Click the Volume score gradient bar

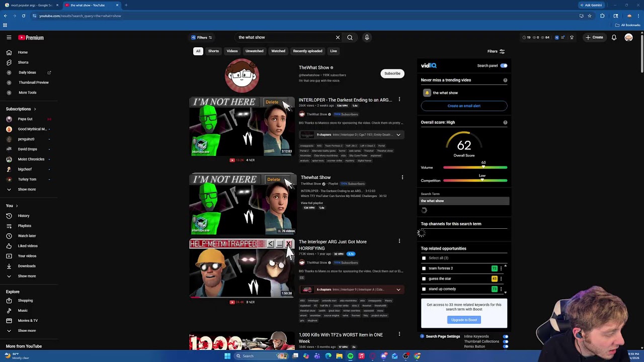tap(475, 167)
